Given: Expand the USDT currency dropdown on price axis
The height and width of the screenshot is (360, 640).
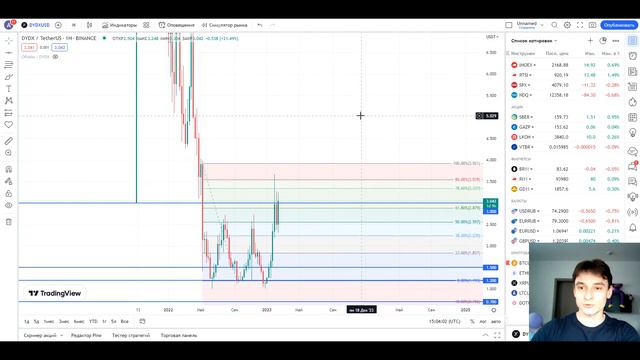Looking at the screenshot, I should (x=492, y=37).
